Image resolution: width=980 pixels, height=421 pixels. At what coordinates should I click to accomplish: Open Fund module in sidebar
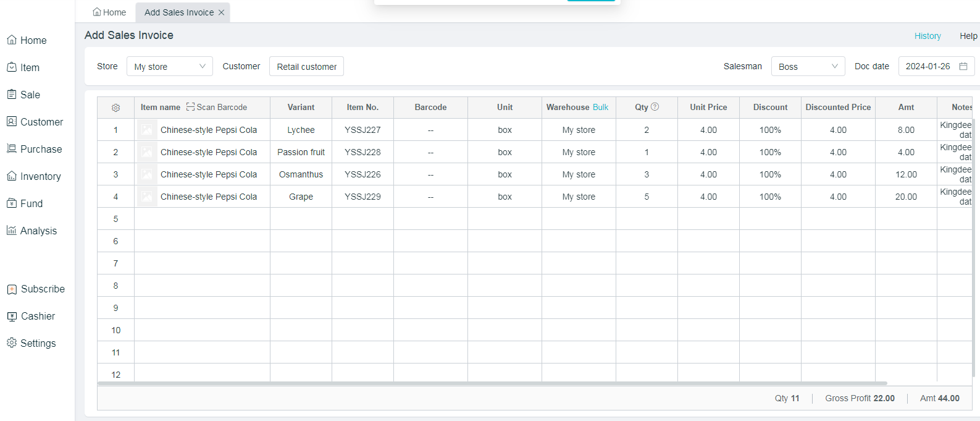[x=25, y=203]
